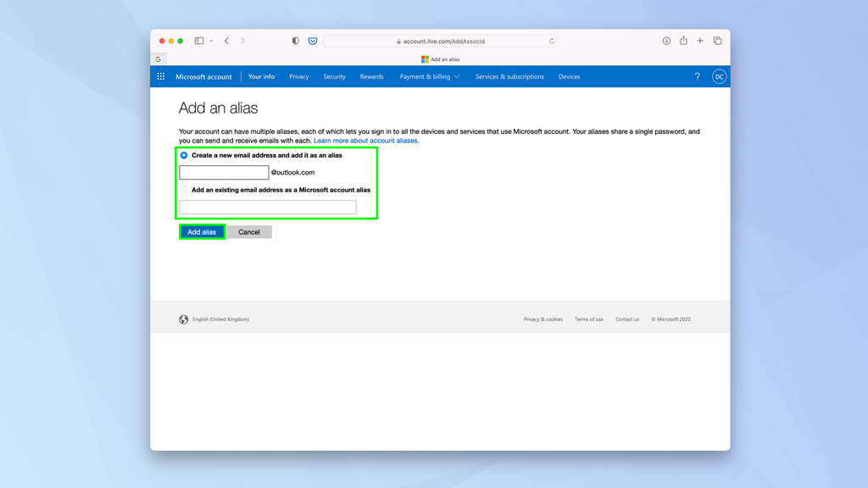Select adding an existing email address alias
This screenshot has width=868, height=488.
coord(184,190)
